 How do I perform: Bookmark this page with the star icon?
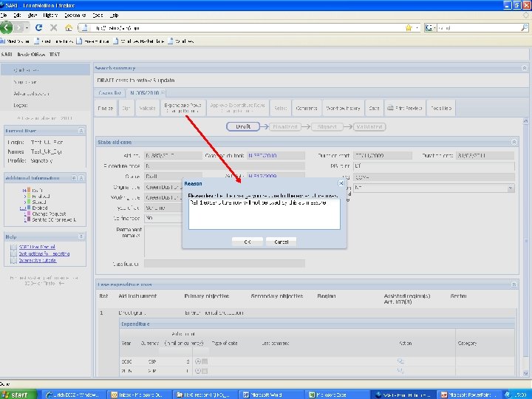(x=409, y=28)
